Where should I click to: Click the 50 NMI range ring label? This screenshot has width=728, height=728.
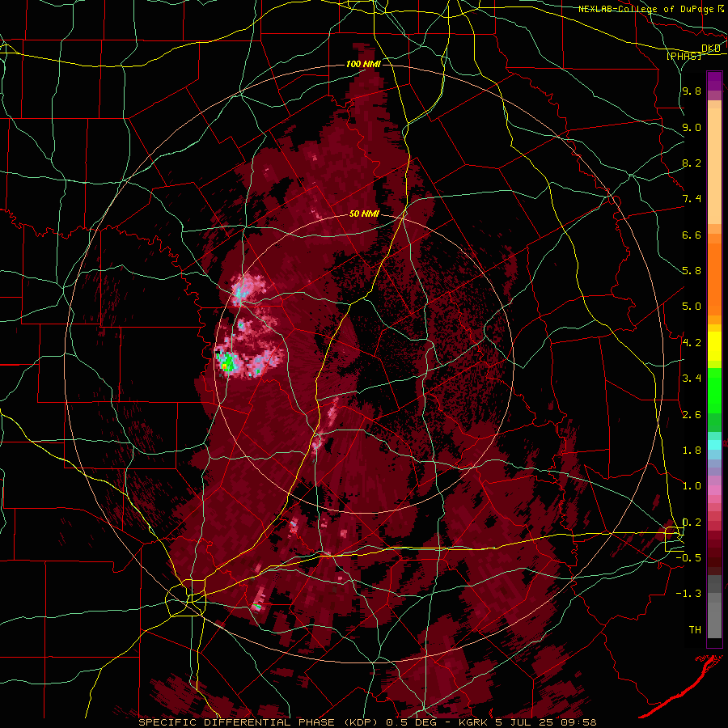(x=364, y=214)
